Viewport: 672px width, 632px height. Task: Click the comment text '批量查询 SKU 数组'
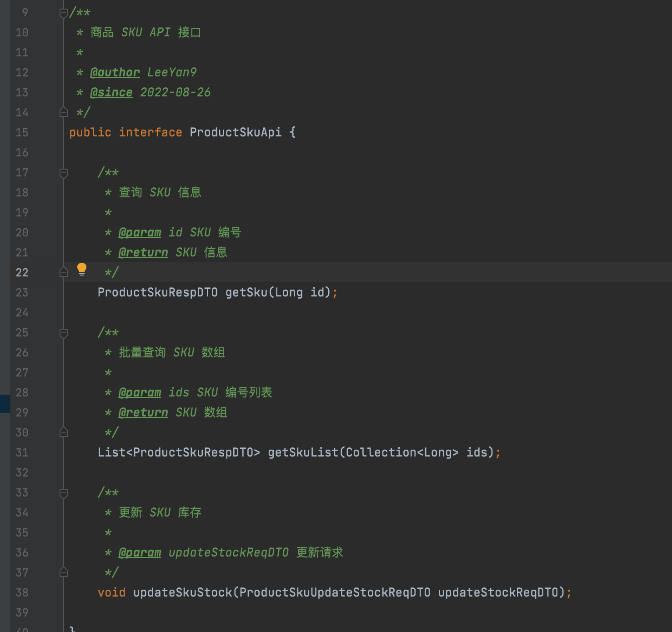(x=172, y=352)
